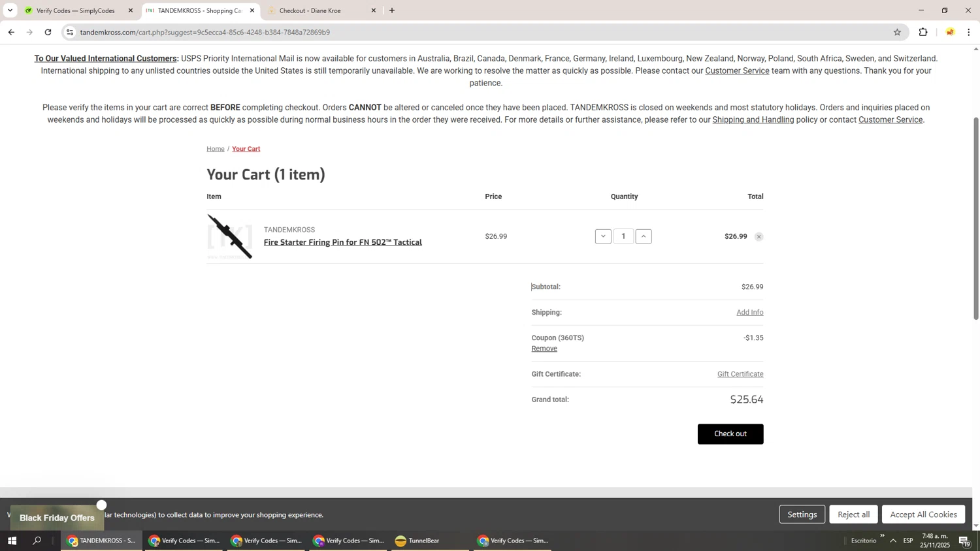Open Fire Starter Firing Pin product link
Image resolution: width=980 pixels, height=551 pixels.
[343, 242]
